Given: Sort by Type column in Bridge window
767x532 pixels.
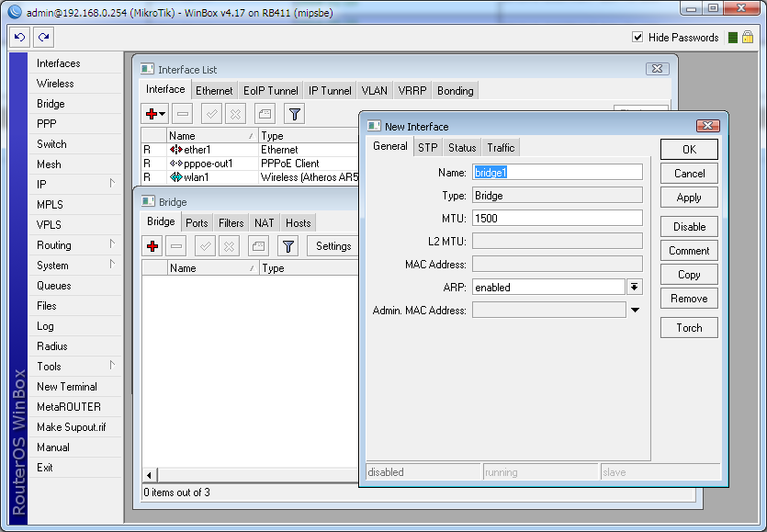Looking at the screenshot, I should [x=309, y=268].
